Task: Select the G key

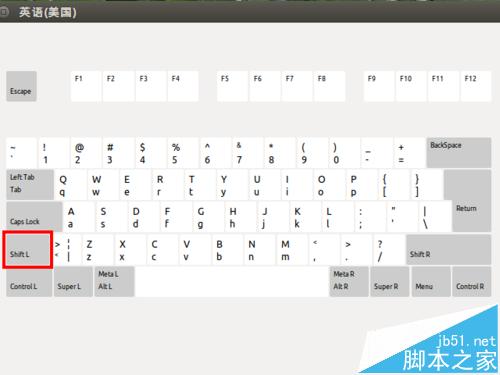Action: coord(208,217)
